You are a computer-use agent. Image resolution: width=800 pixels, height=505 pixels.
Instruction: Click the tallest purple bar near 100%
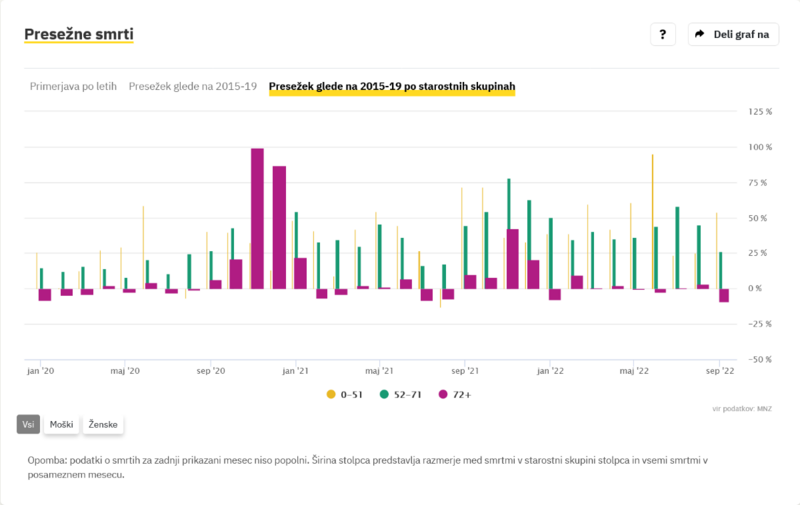[257, 218]
